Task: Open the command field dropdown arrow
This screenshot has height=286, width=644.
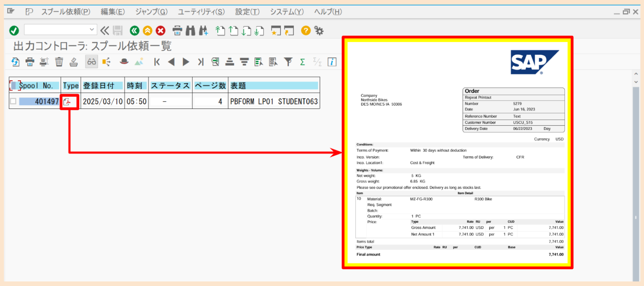Action: 92,30
